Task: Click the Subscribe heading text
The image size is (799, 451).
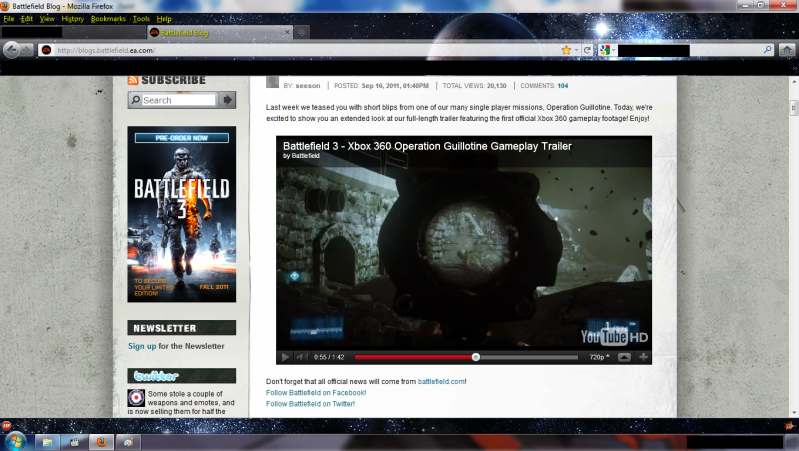Action: pyautogui.click(x=173, y=80)
